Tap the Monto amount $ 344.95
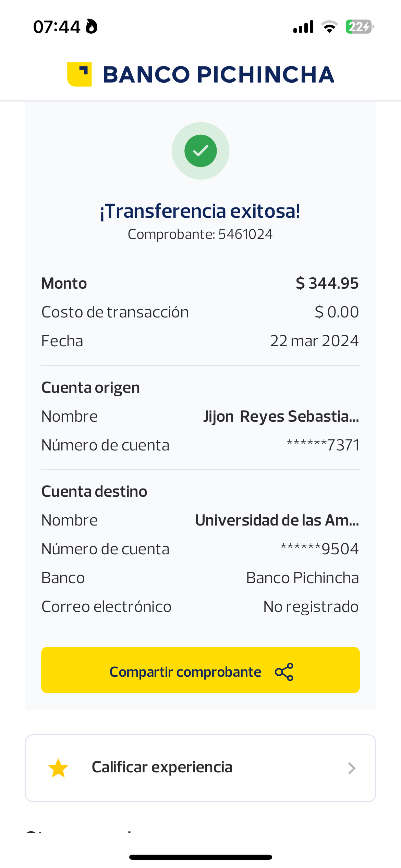 click(x=327, y=284)
